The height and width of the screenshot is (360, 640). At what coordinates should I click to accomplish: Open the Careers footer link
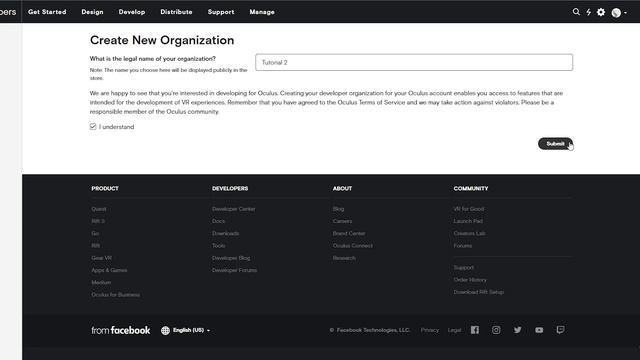342,221
